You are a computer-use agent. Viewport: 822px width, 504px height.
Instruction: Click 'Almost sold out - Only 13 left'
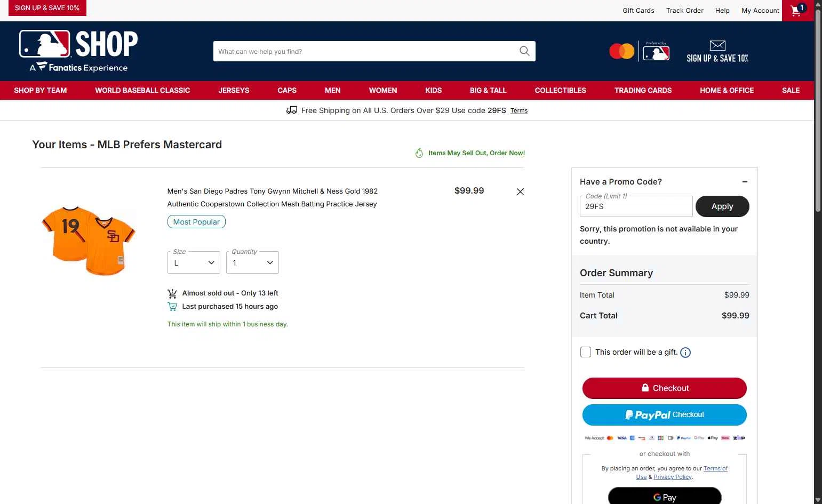230,293
